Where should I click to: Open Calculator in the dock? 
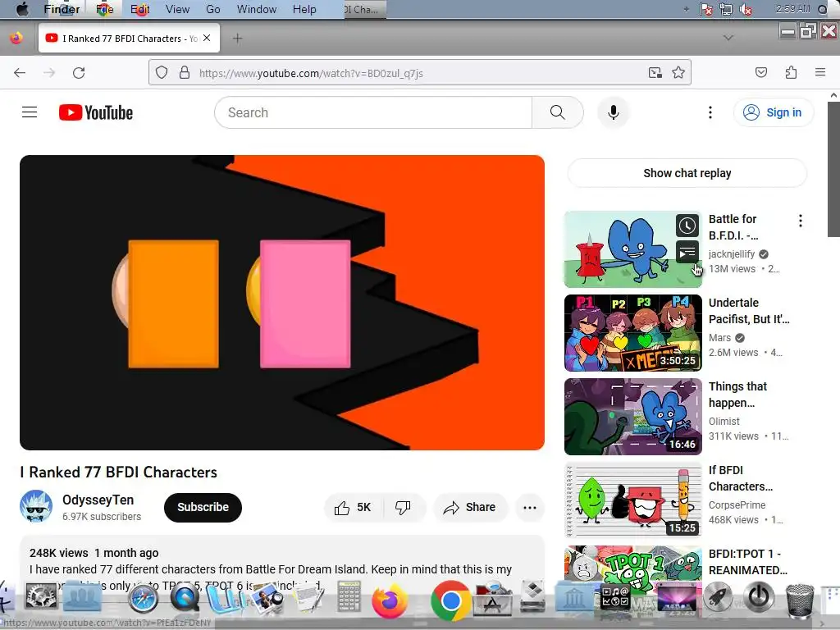[349, 596]
